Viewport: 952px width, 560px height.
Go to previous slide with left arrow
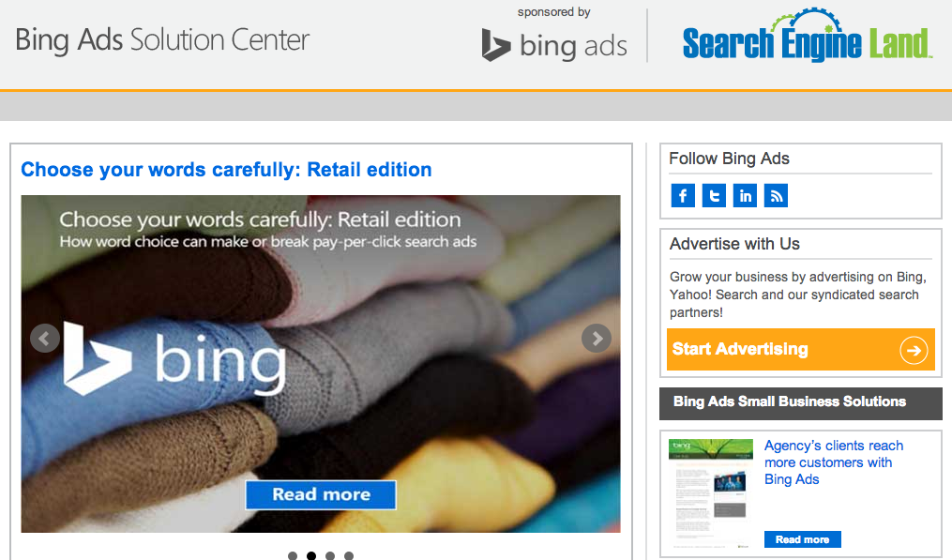tap(45, 339)
